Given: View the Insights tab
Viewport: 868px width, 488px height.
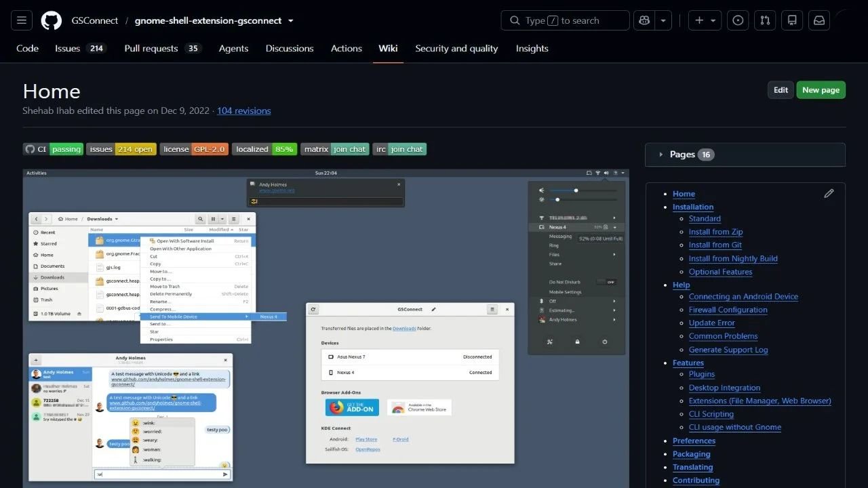Looking at the screenshot, I should 532,48.
